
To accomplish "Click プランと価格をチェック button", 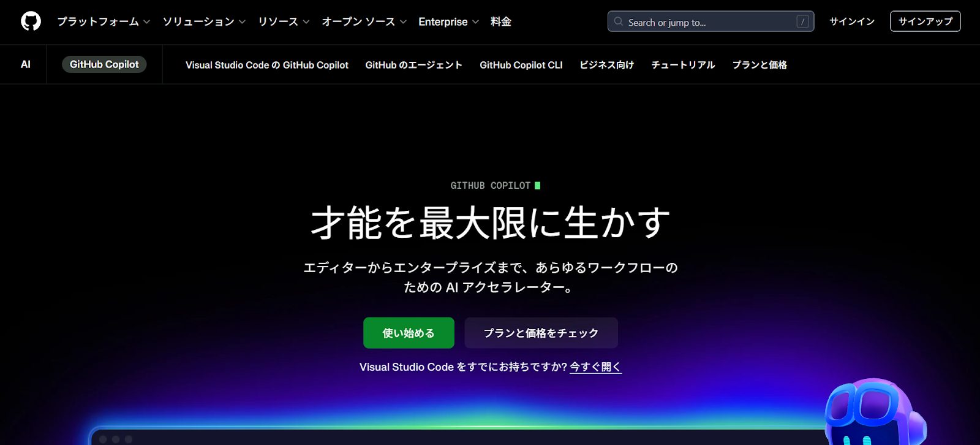I will coord(541,333).
